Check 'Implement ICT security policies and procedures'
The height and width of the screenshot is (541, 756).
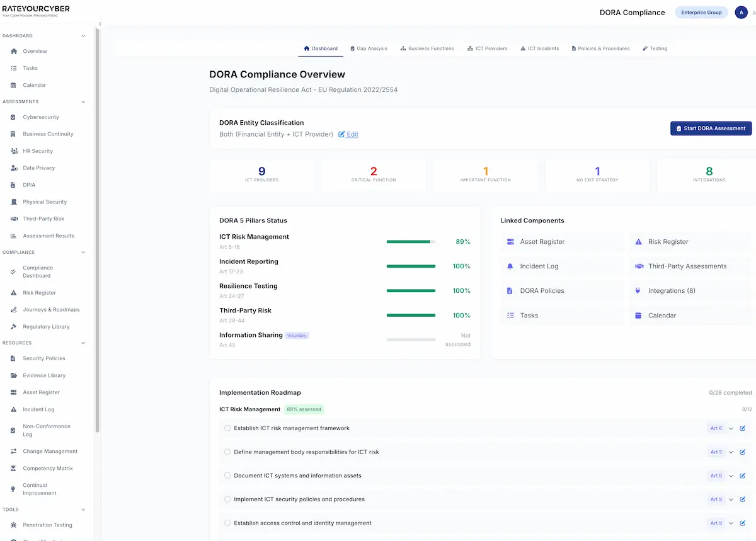coord(227,499)
